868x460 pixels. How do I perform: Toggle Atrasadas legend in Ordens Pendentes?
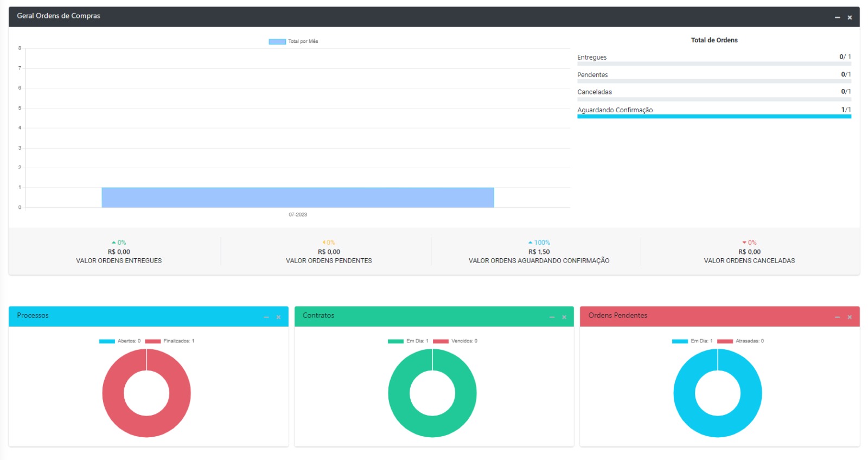741,341
